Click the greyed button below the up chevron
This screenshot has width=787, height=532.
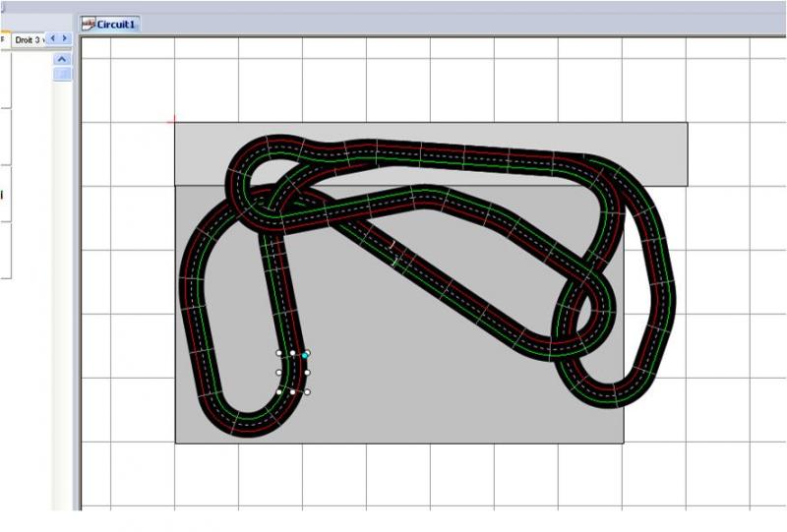tap(62, 74)
